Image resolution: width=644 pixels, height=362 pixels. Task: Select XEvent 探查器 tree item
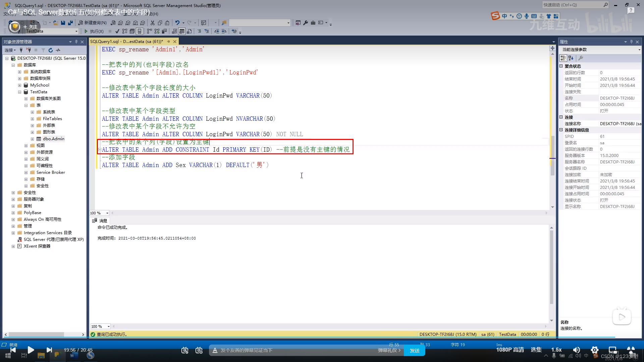(x=37, y=246)
